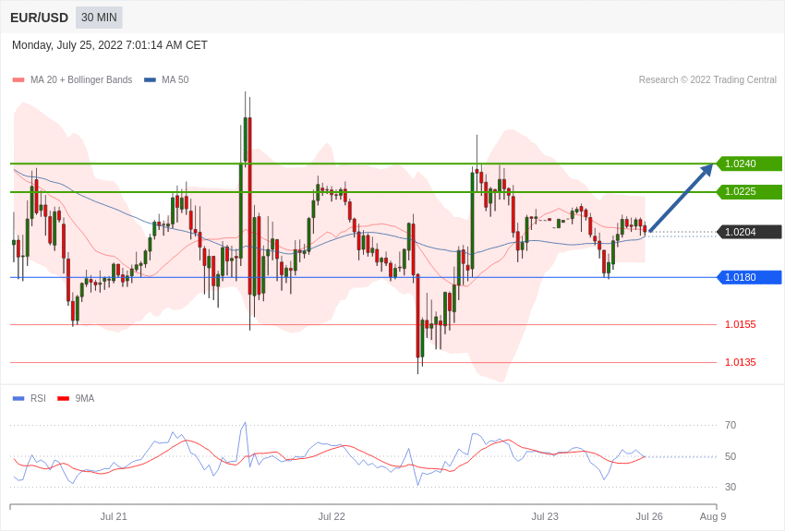
Task: Click the Aug 9 date axis label
Action: point(713,516)
